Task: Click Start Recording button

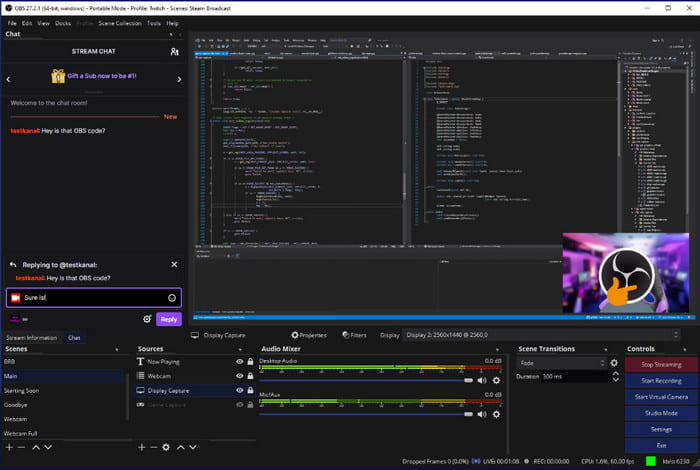Action: tap(661, 381)
